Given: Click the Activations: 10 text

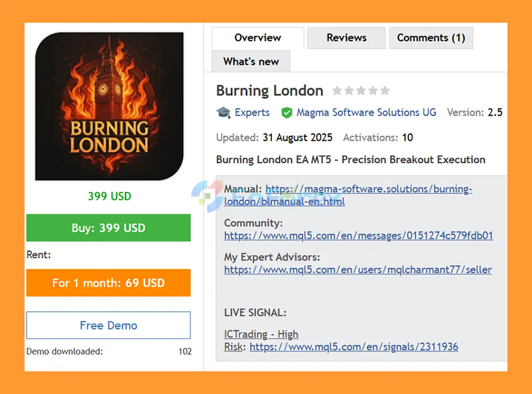Looking at the screenshot, I should [378, 138].
